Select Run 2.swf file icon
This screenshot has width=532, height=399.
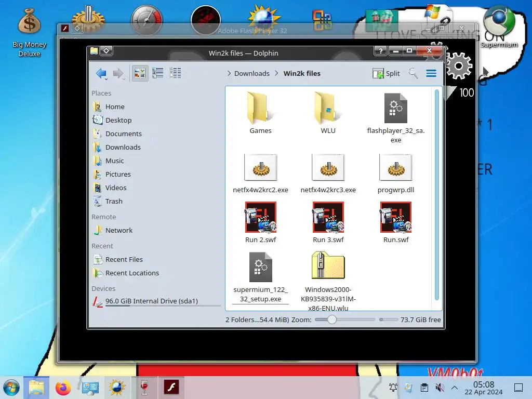[x=261, y=217]
